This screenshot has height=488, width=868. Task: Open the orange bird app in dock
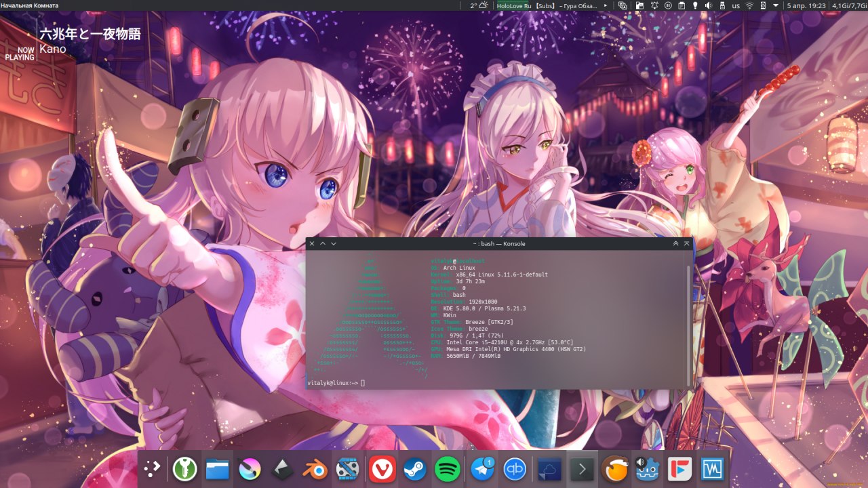[615, 469]
